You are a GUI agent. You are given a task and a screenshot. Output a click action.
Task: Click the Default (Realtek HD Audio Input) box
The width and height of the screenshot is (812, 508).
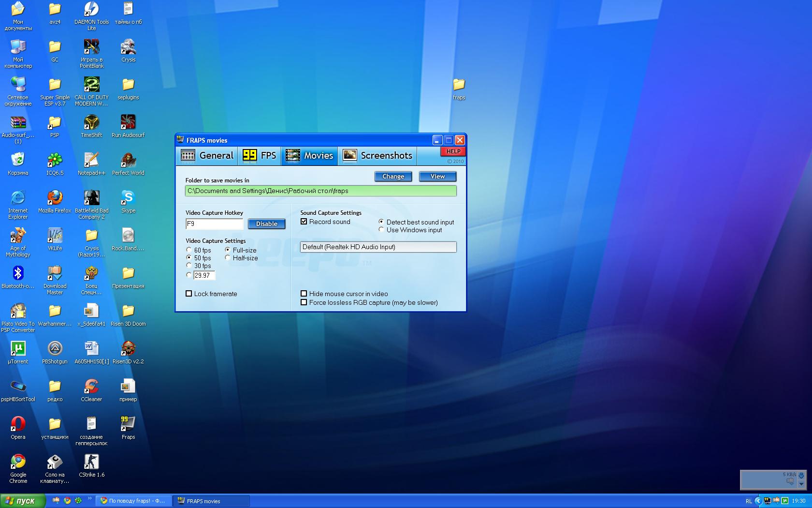[x=378, y=247]
